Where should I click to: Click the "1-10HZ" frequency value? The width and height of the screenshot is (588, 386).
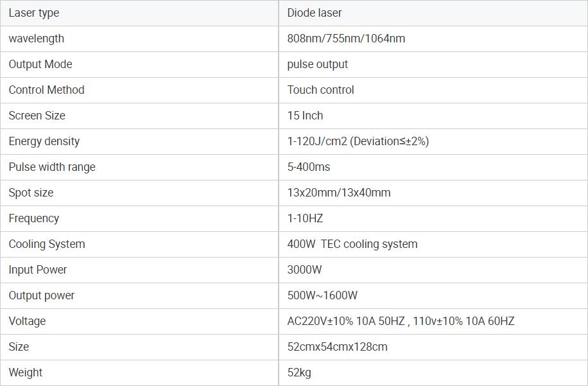click(x=305, y=218)
